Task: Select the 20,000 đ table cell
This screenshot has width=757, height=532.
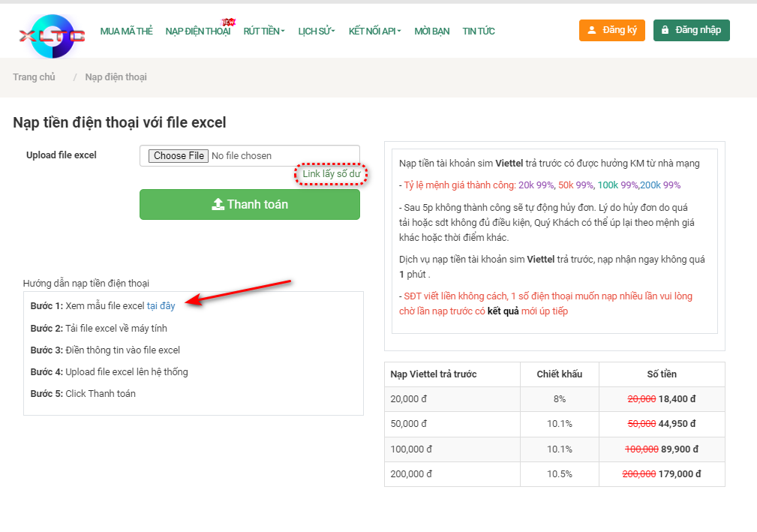Action: (452, 399)
